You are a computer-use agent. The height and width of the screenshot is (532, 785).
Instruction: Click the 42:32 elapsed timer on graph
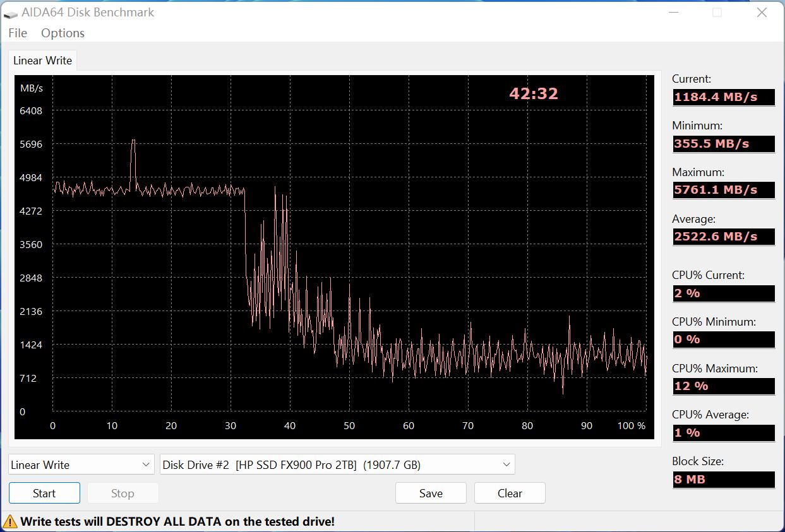tap(534, 93)
